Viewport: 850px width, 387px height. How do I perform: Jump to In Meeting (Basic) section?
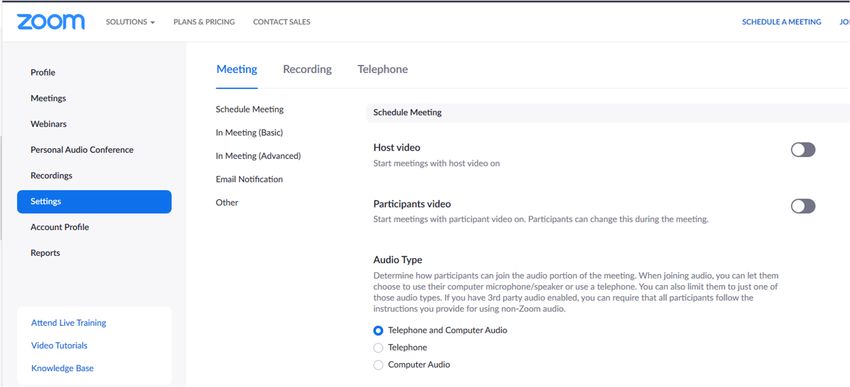[x=249, y=133]
